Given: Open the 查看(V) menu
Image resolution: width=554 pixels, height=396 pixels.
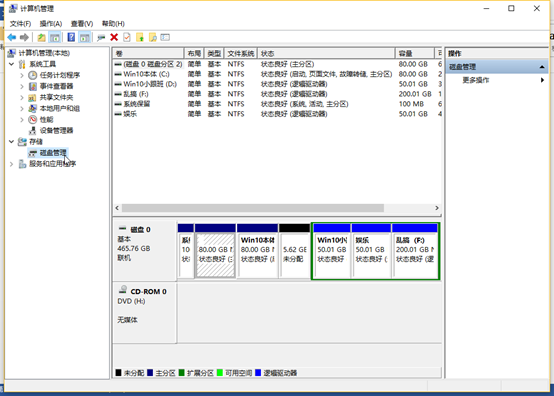Looking at the screenshot, I should coord(82,24).
